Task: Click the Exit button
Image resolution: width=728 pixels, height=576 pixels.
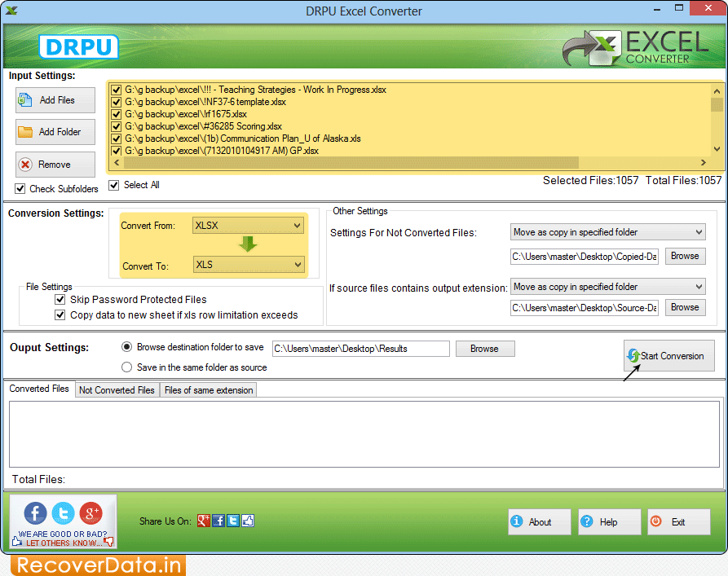Action: pyautogui.click(x=679, y=521)
